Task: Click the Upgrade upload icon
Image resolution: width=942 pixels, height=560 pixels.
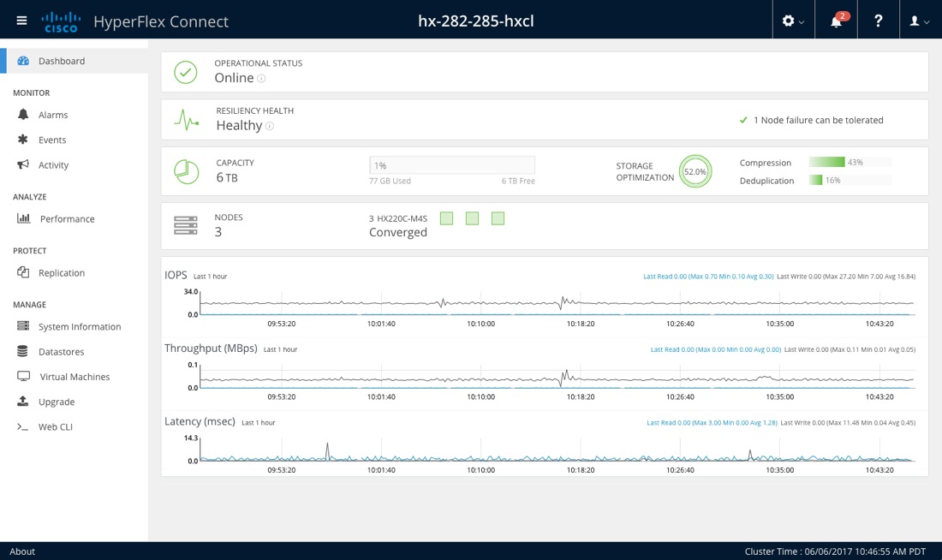Action: coord(23,401)
